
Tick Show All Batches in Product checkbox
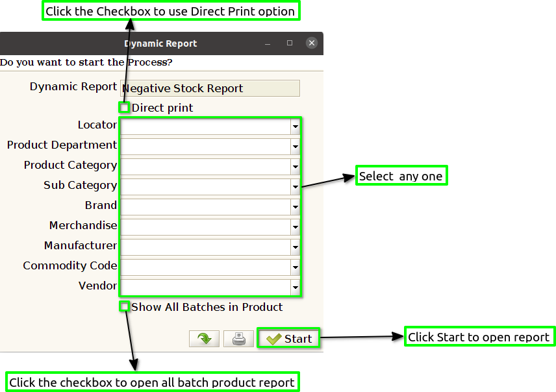(x=124, y=306)
